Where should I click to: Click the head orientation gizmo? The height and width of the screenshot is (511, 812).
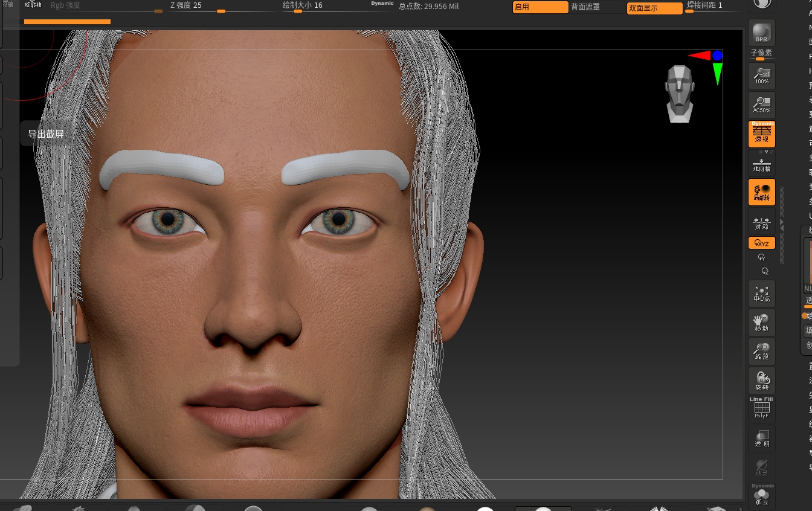pyautogui.click(x=680, y=94)
